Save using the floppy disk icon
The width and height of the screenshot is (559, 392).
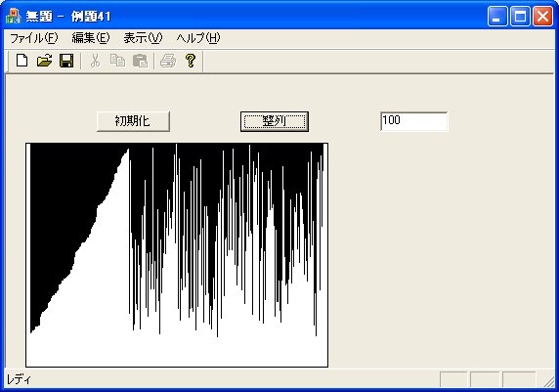click(66, 61)
